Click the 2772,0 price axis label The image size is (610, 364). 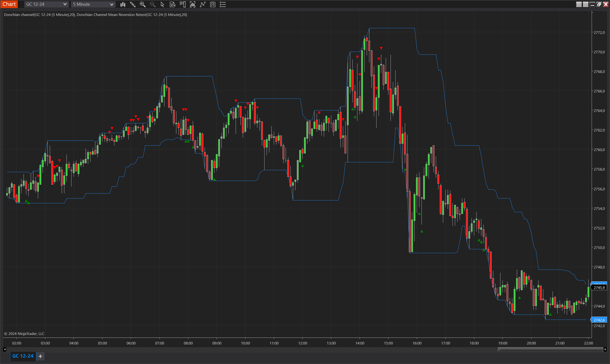point(599,32)
